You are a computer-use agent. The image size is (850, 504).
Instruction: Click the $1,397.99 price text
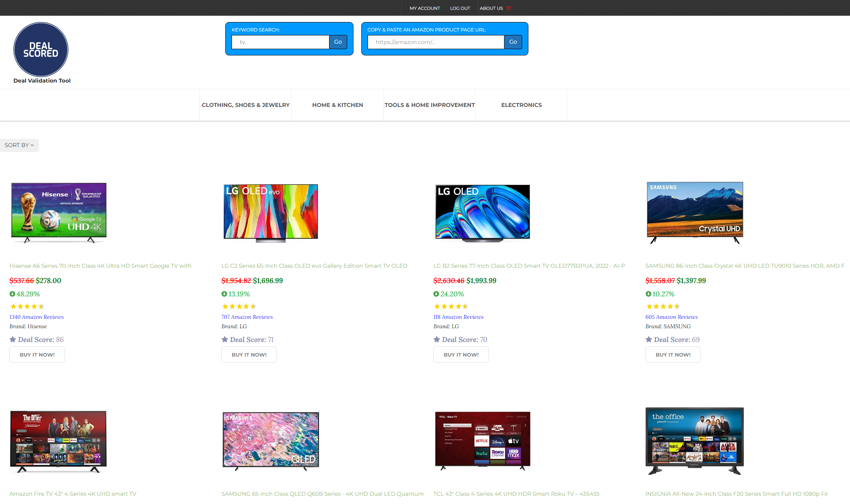point(691,281)
